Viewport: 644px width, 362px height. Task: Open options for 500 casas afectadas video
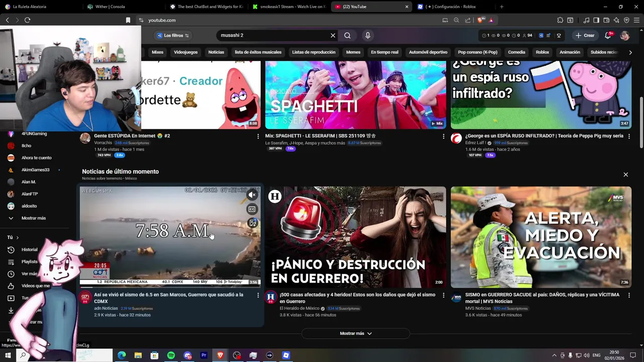(443, 295)
